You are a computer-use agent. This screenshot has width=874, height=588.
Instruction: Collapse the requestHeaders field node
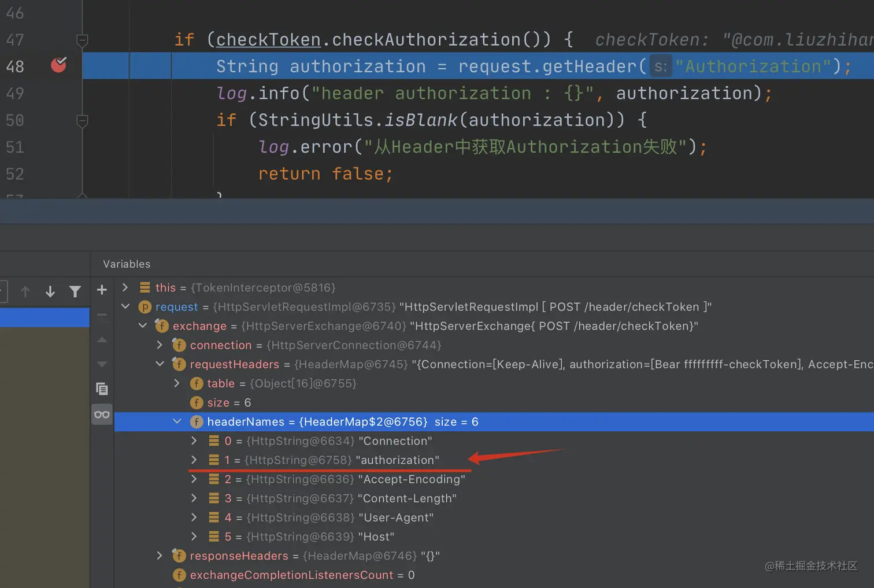pos(160,364)
